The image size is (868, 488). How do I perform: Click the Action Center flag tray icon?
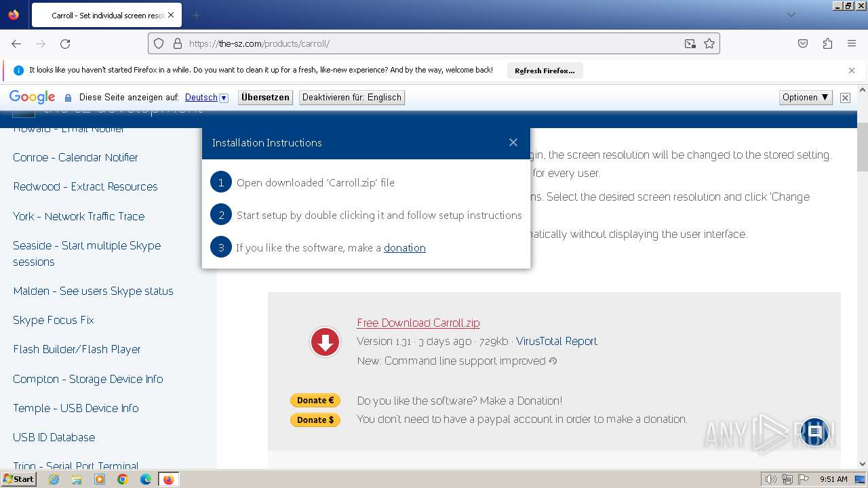tap(803, 479)
